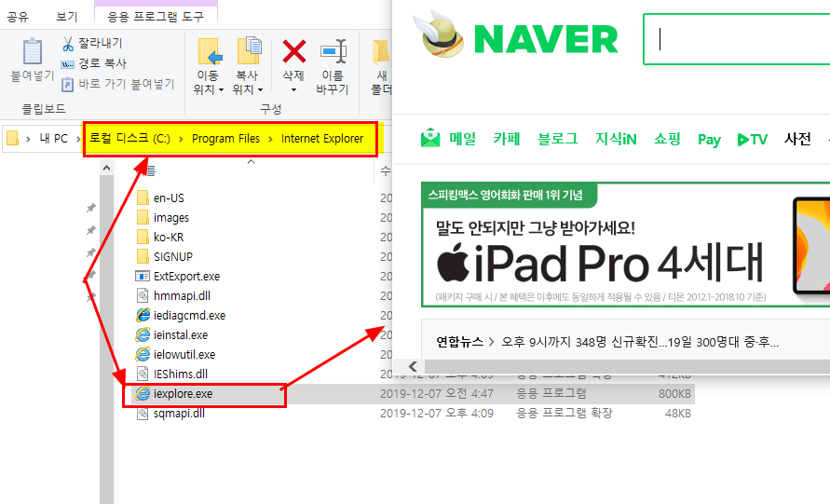Select ieinstal.exe file
Screen dimensions: 830x504
pos(181,335)
